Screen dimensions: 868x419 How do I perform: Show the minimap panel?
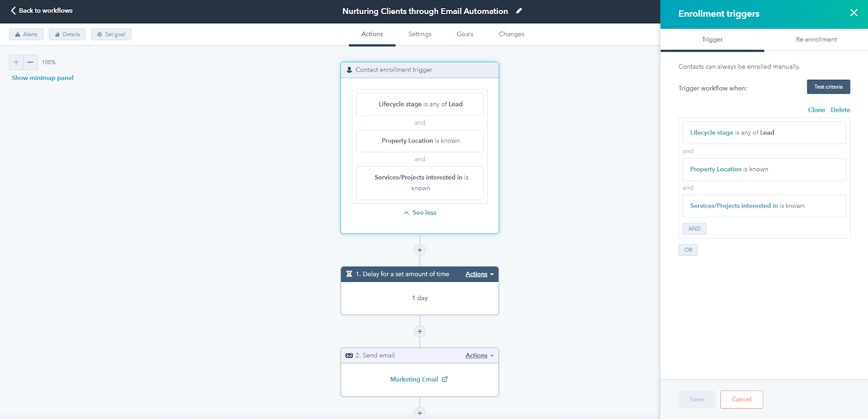click(43, 78)
